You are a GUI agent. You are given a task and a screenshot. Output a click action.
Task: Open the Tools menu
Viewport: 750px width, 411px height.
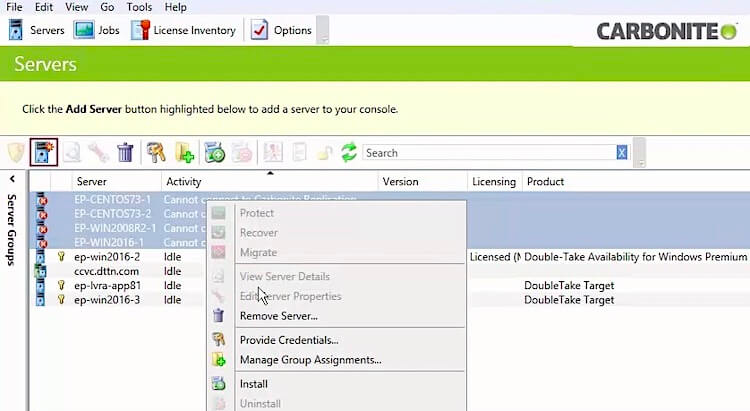point(139,7)
